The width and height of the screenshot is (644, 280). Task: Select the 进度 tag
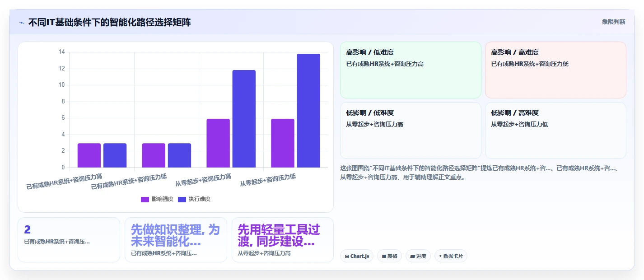coord(418,256)
